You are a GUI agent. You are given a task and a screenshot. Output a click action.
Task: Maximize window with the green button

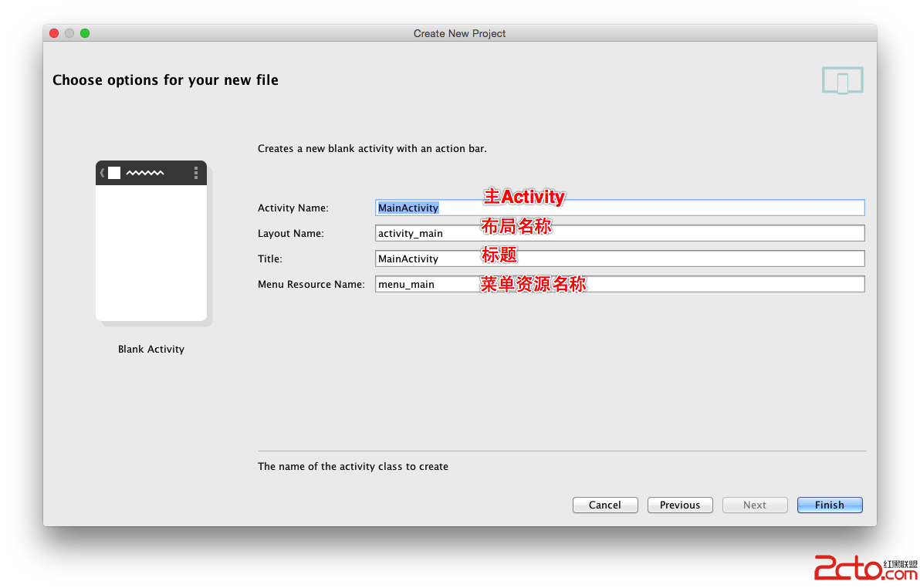[85, 33]
